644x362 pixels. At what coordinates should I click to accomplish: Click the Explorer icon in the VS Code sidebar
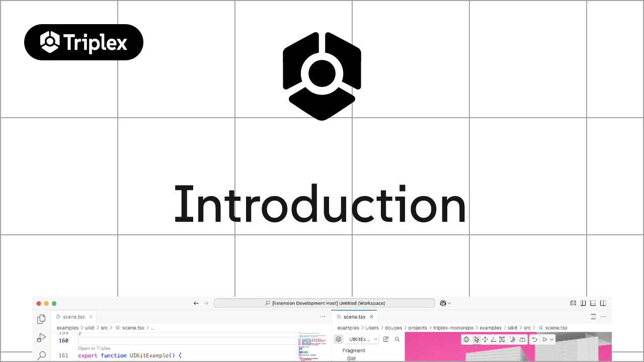(x=41, y=319)
